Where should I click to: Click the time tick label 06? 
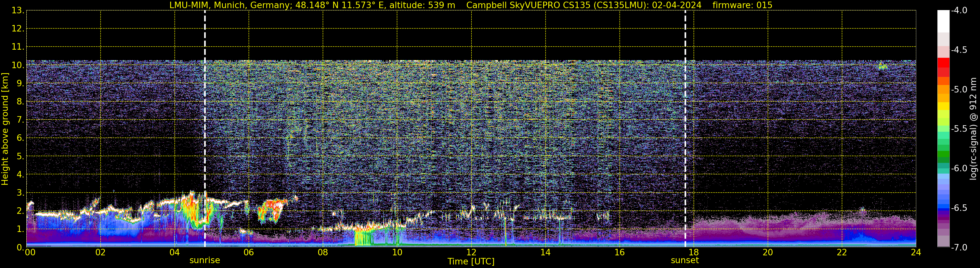coord(249,252)
